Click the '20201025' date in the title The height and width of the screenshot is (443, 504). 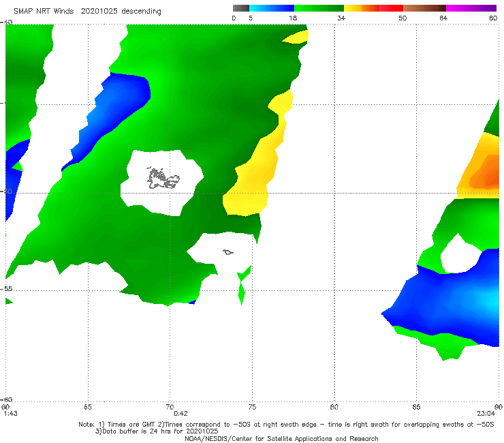99,11
